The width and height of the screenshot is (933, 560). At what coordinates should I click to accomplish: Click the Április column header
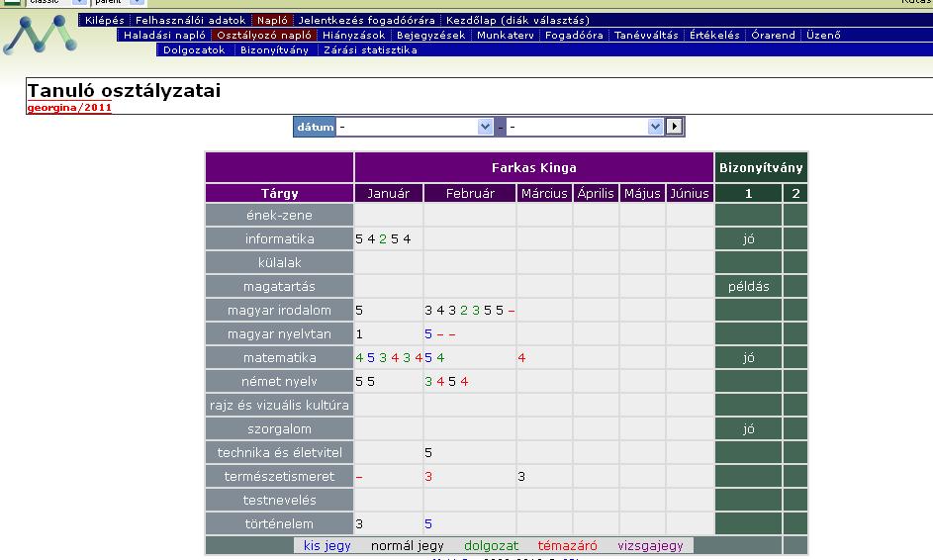(596, 193)
